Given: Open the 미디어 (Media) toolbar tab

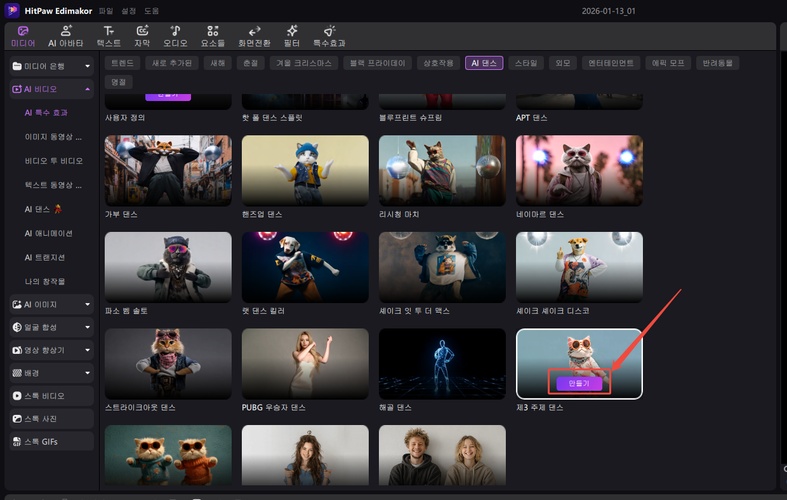Looking at the screenshot, I should pos(22,36).
